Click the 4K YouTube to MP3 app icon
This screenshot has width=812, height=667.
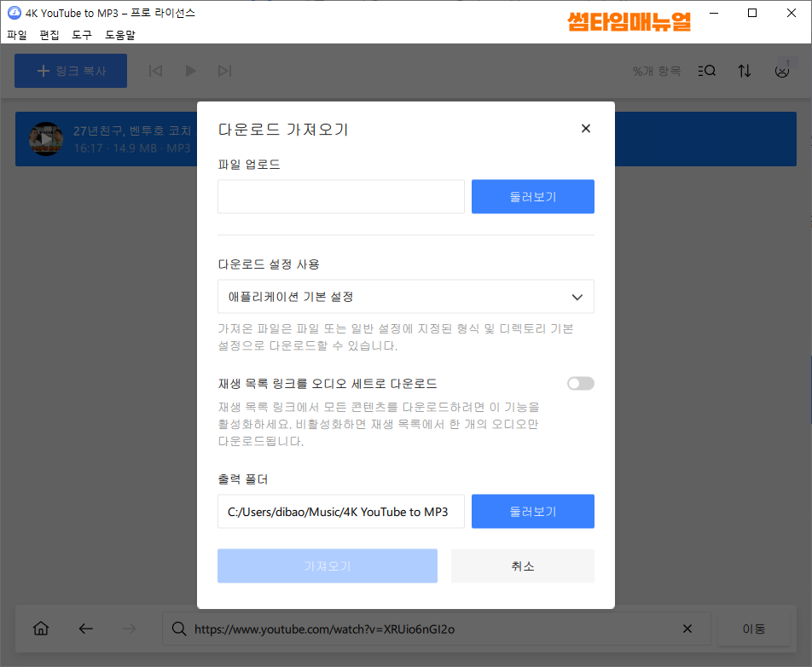(14, 13)
